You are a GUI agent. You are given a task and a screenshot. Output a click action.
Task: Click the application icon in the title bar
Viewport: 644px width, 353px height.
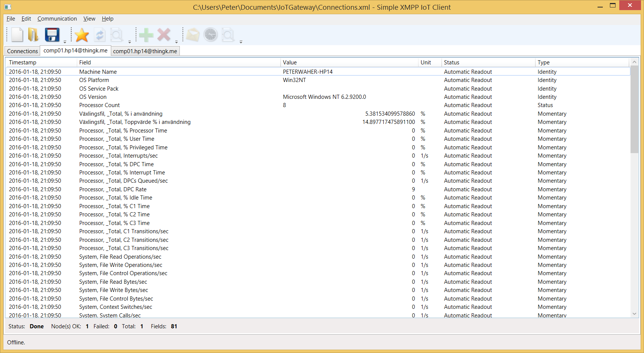8,7
